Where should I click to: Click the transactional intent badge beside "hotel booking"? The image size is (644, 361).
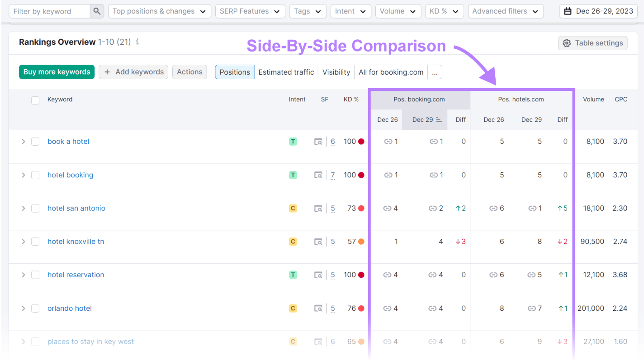pyautogui.click(x=293, y=175)
